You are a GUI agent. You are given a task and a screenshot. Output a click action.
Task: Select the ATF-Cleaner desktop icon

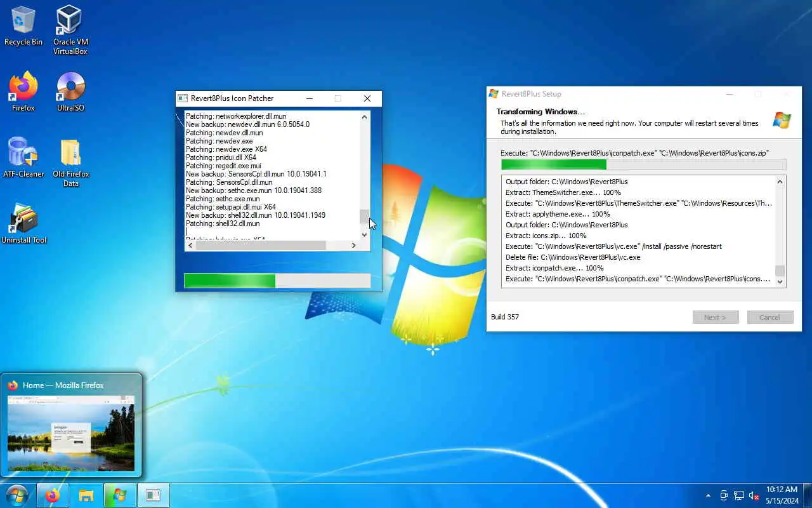coord(23,157)
